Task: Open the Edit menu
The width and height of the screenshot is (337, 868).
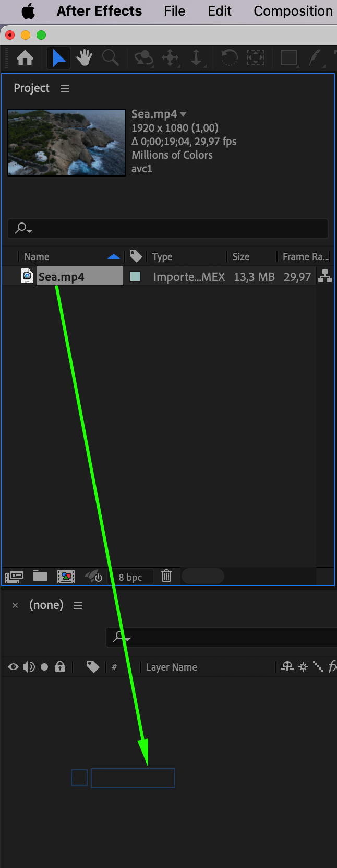Action: (220, 11)
